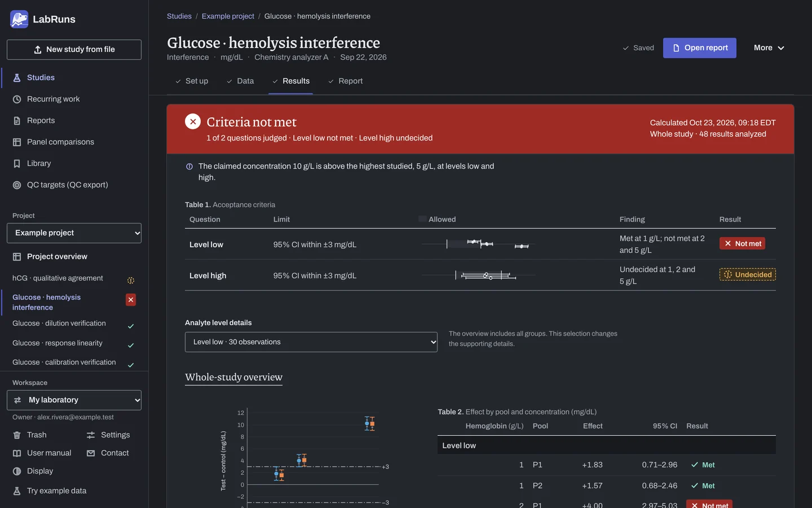Click the Settings sliders icon
This screenshot has height=508, width=812.
[91, 435]
